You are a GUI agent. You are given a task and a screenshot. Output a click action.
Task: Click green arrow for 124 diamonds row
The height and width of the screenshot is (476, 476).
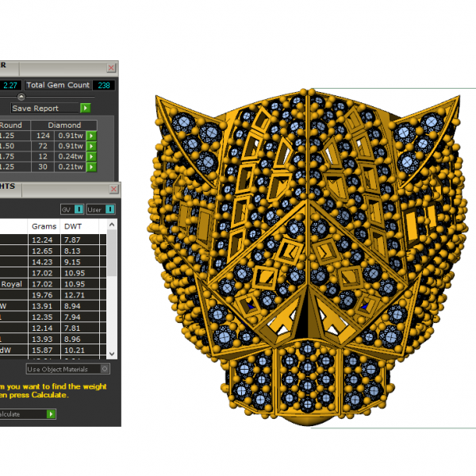pos(91,136)
